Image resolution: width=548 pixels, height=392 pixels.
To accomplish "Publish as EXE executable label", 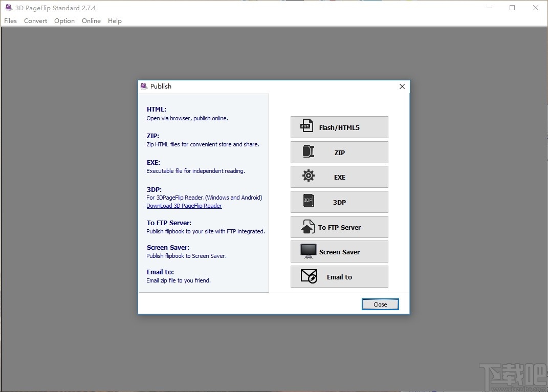I will point(339,177).
